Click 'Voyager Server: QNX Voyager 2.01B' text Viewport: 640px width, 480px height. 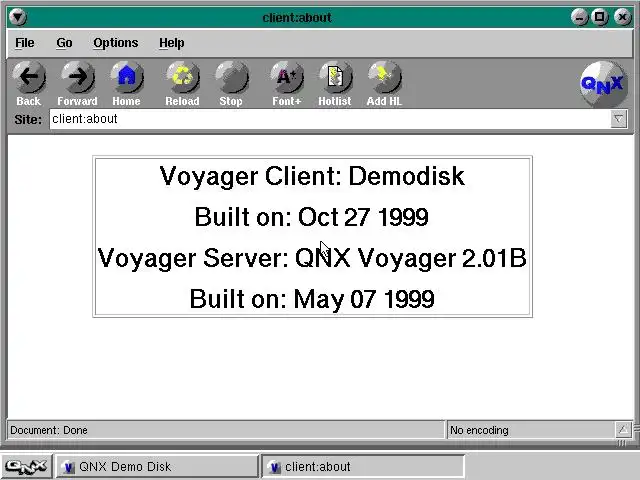tap(312, 258)
